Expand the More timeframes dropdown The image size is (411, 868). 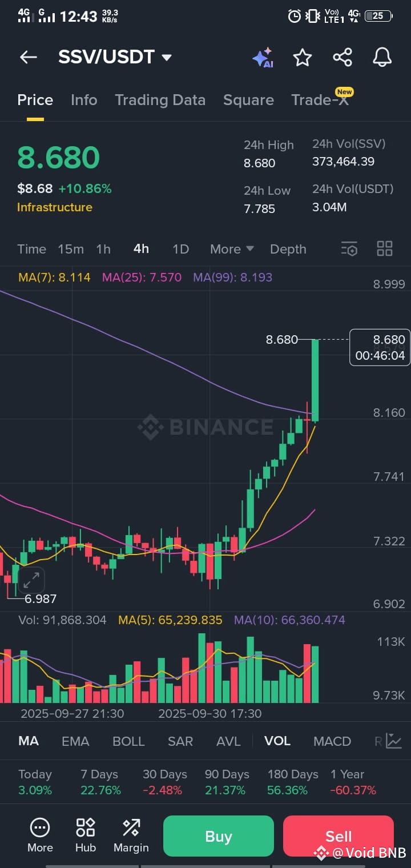coord(232,249)
